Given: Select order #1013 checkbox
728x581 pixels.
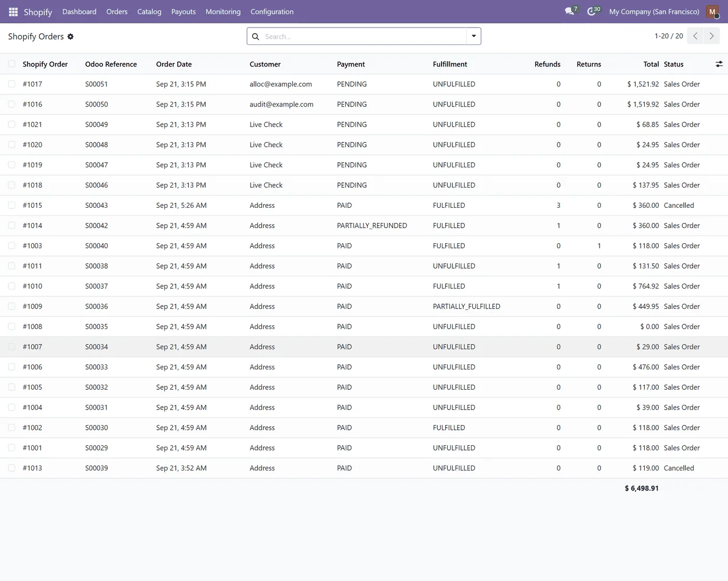Looking at the screenshot, I should click(11, 468).
